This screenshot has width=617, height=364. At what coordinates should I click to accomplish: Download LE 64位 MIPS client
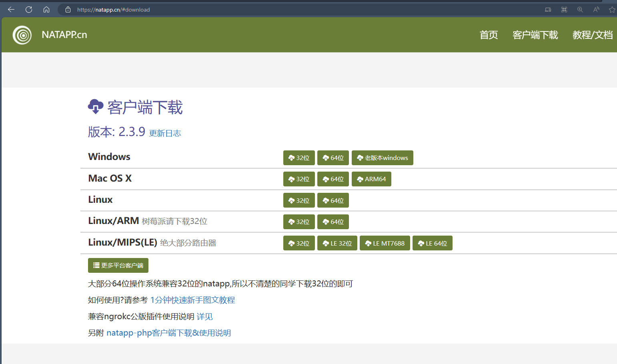(433, 243)
